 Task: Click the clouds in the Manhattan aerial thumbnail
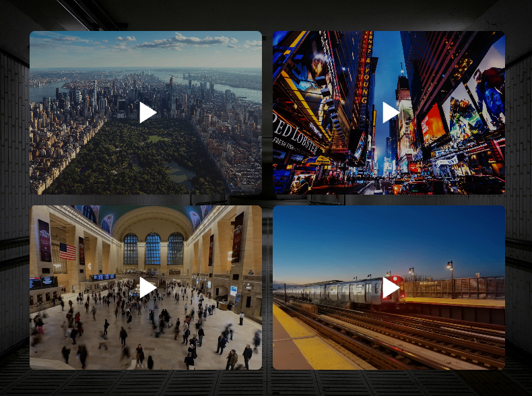pos(189,42)
